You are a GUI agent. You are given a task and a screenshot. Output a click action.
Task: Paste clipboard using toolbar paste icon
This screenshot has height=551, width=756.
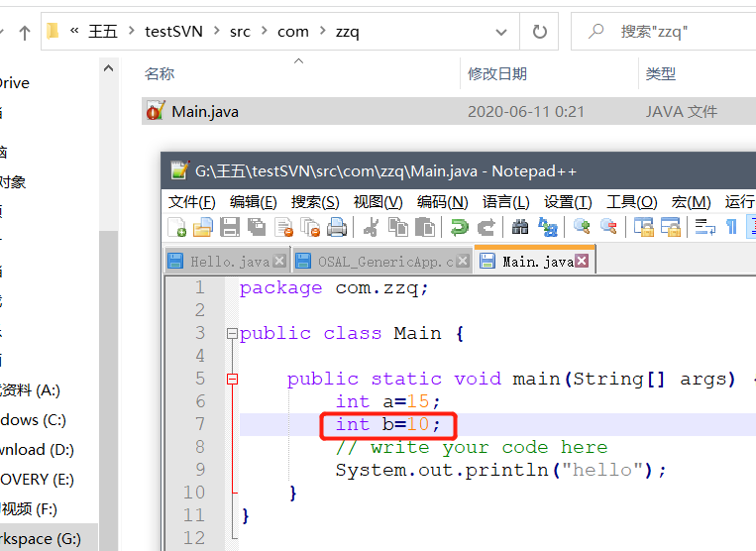425,227
